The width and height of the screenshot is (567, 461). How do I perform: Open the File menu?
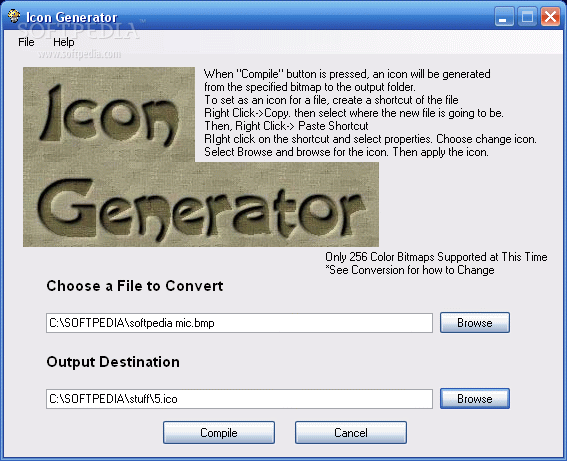coord(26,42)
